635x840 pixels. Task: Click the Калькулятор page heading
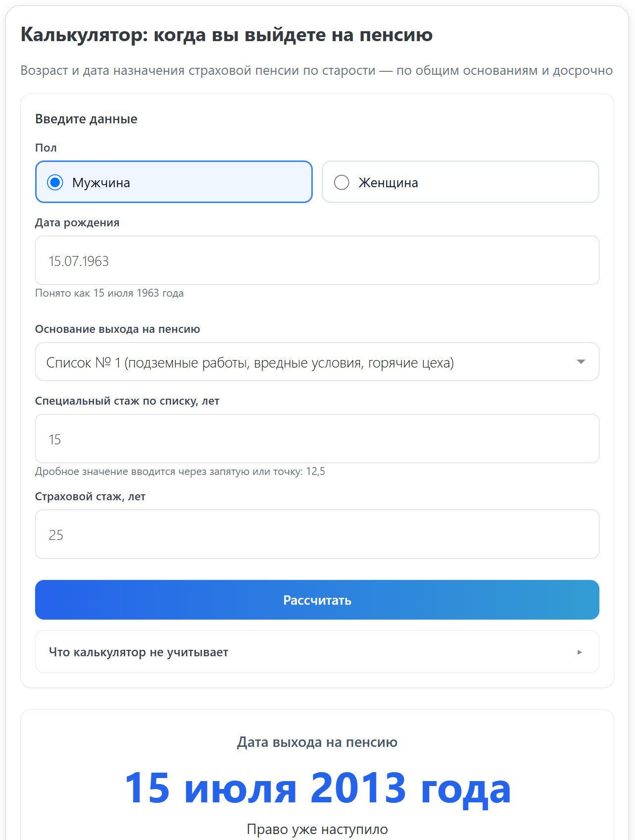click(227, 35)
